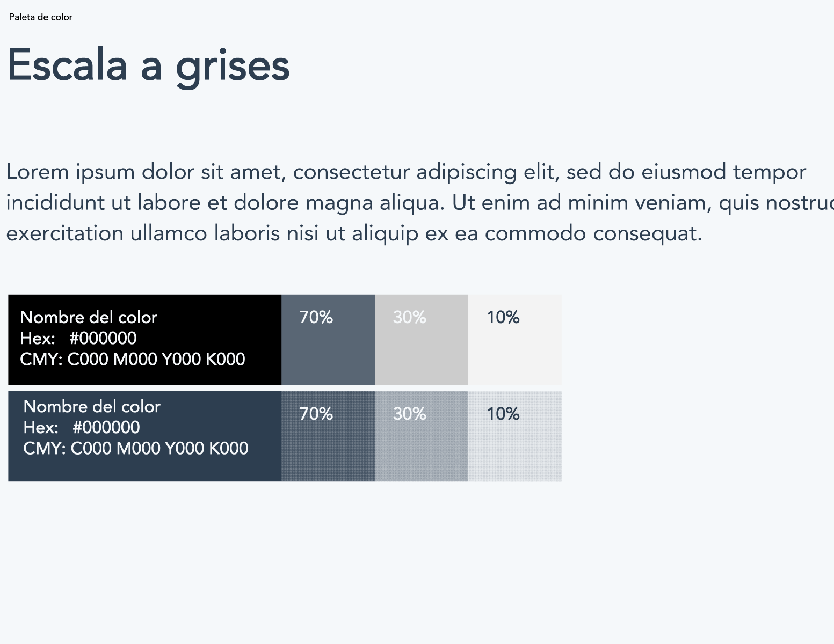Click the CMY values line in navy swatch
834x644 pixels.
(x=136, y=448)
